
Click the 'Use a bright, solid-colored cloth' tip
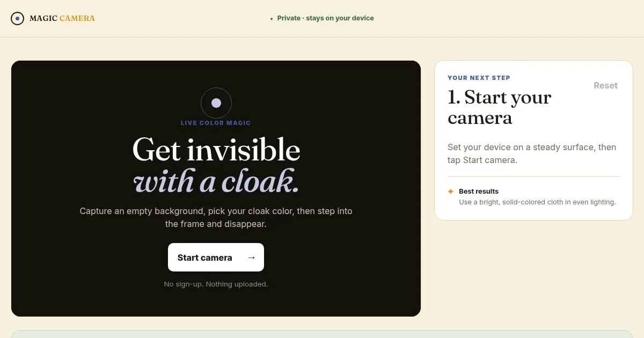(x=537, y=202)
